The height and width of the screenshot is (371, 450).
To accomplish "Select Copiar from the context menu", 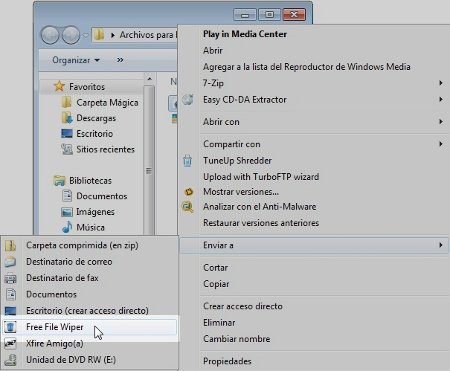I will pyautogui.click(x=216, y=284).
